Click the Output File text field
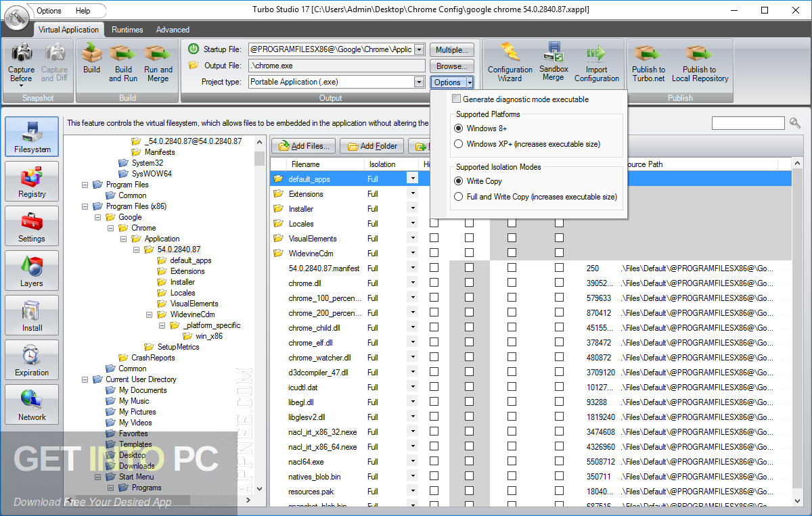 337,66
